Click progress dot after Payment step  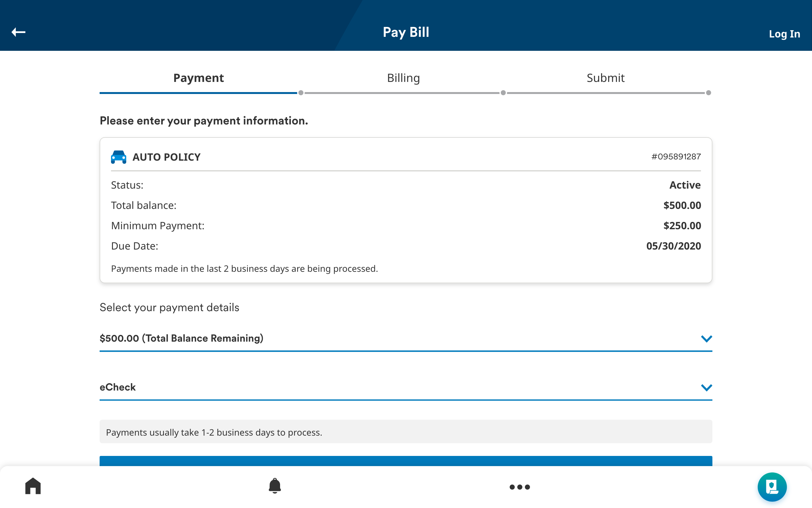(x=301, y=93)
